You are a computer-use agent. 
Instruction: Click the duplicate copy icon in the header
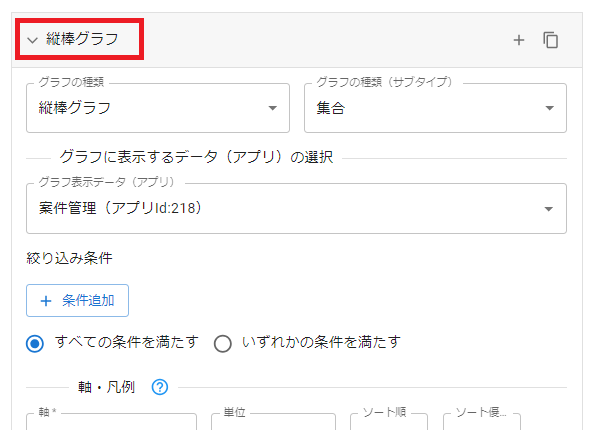coord(550,40)
